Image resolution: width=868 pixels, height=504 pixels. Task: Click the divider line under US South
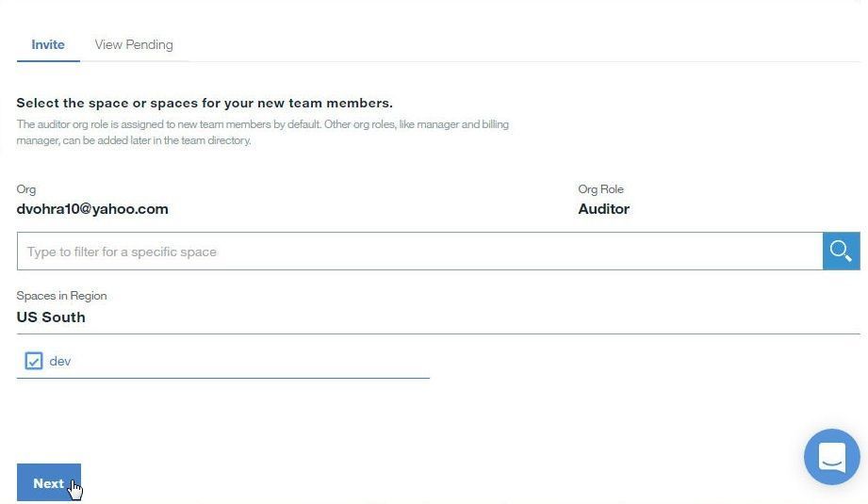[x=438, y=333]
